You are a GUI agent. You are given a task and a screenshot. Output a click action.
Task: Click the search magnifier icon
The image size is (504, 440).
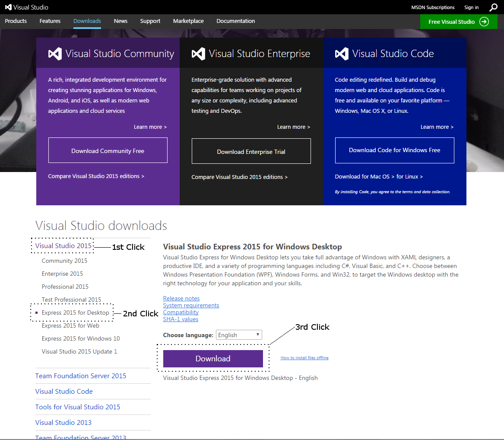click(493, 7)
